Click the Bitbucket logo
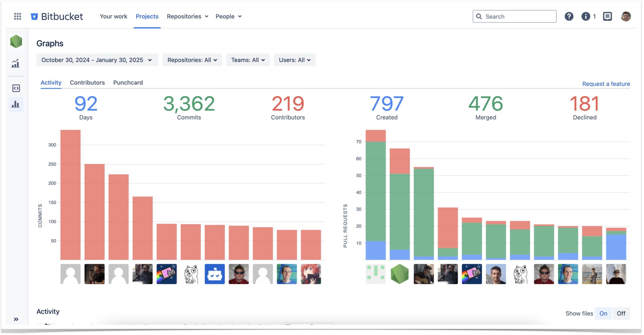Image resolution: width=644 pixels, height=335 pixels. point(57,16)
